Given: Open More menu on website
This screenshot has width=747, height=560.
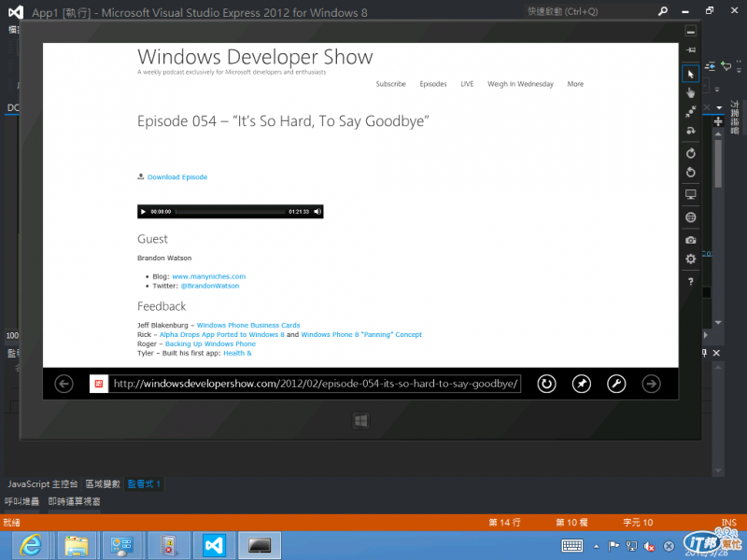Looking at the screenshot, I should coord(575,84).
